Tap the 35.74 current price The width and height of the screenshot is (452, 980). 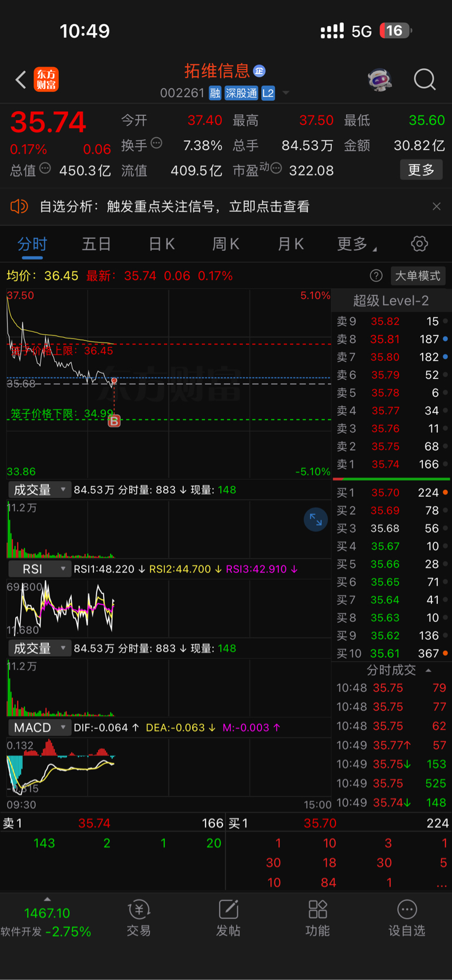[48, 122]
